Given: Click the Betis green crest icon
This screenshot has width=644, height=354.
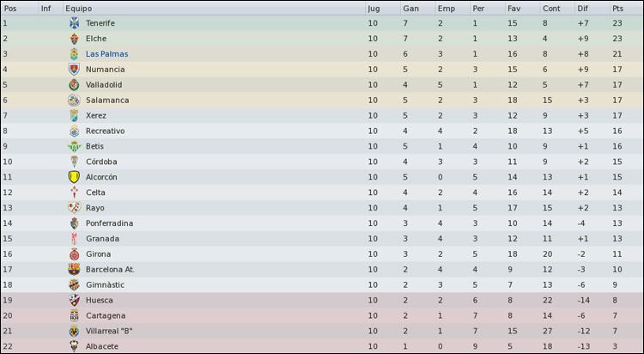Looking at the screenshot, I should [x=74, y=146].
